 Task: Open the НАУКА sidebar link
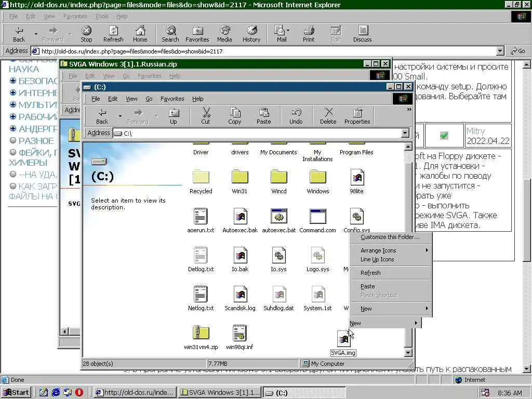(24, 69)
